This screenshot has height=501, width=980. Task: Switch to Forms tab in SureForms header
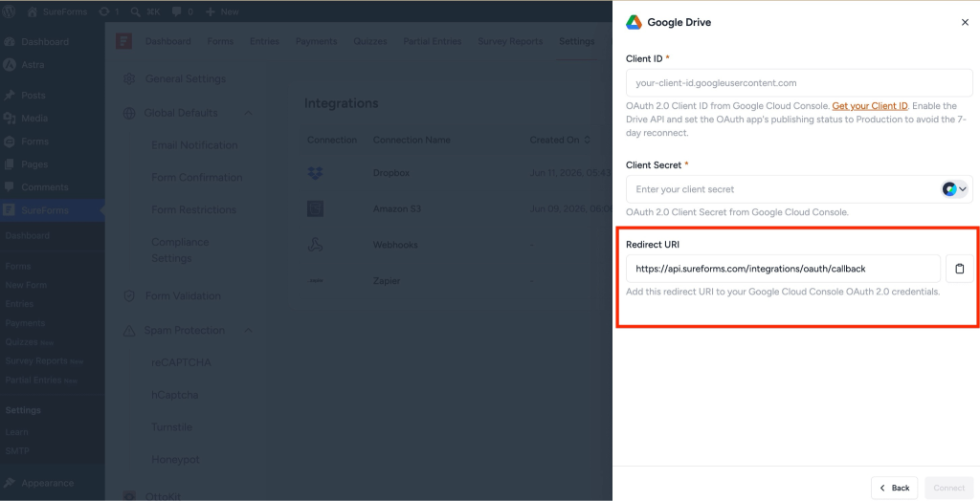click(x=220, y=41)
